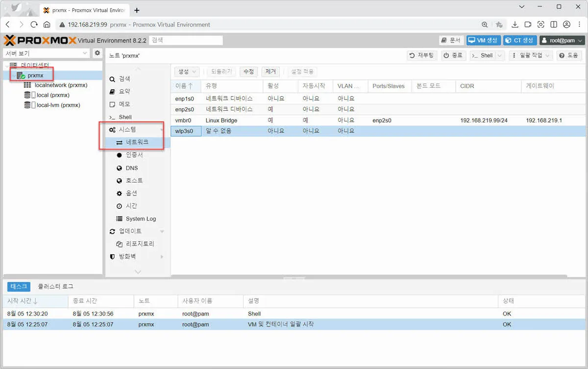Click the VM 생성 create VM button
The height and width of the screenshot is (369, 588).
[483, 41]
